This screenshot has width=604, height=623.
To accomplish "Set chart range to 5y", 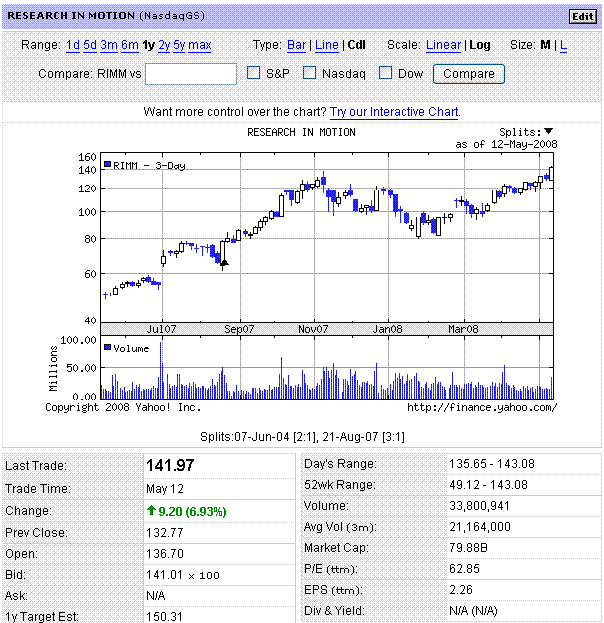I will [179, 45].
